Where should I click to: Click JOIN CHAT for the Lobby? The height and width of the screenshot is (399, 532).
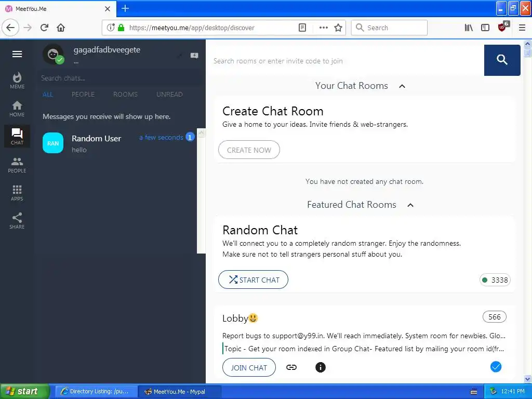click(249, 367)
